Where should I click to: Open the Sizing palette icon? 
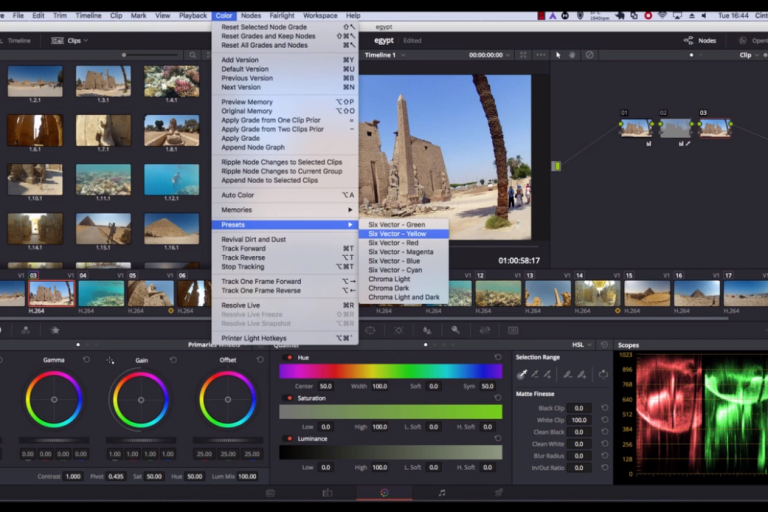point(484,330)
